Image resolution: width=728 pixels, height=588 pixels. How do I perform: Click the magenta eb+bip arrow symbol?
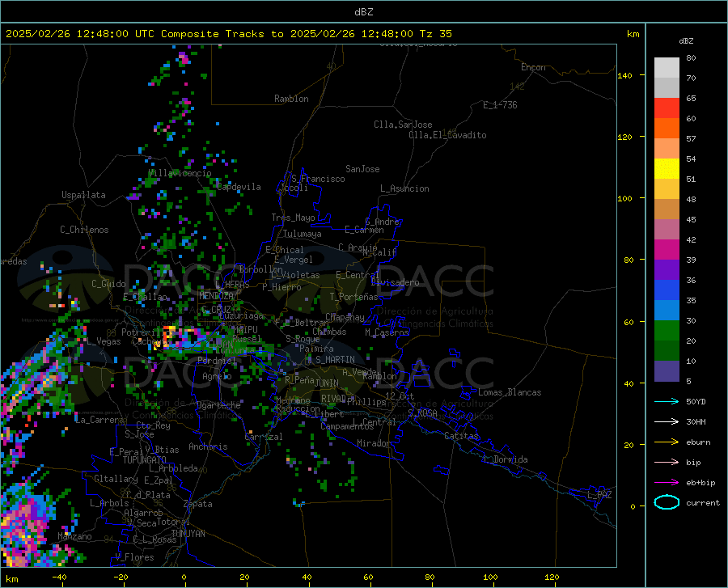(x=667, y=483)
